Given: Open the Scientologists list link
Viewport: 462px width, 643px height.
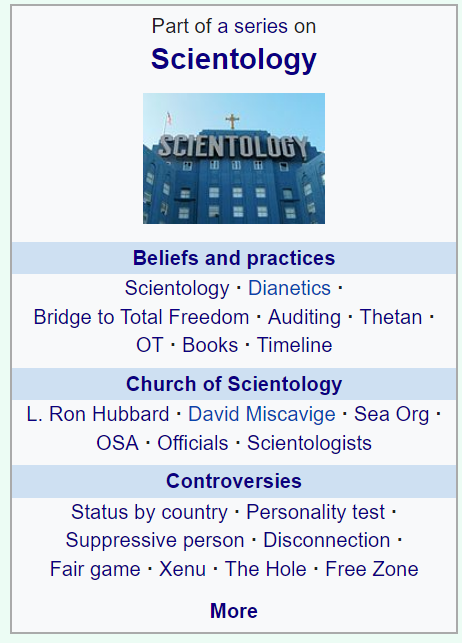Looking at the screenshot, I should pyautogui.click(x=309, y=443).
